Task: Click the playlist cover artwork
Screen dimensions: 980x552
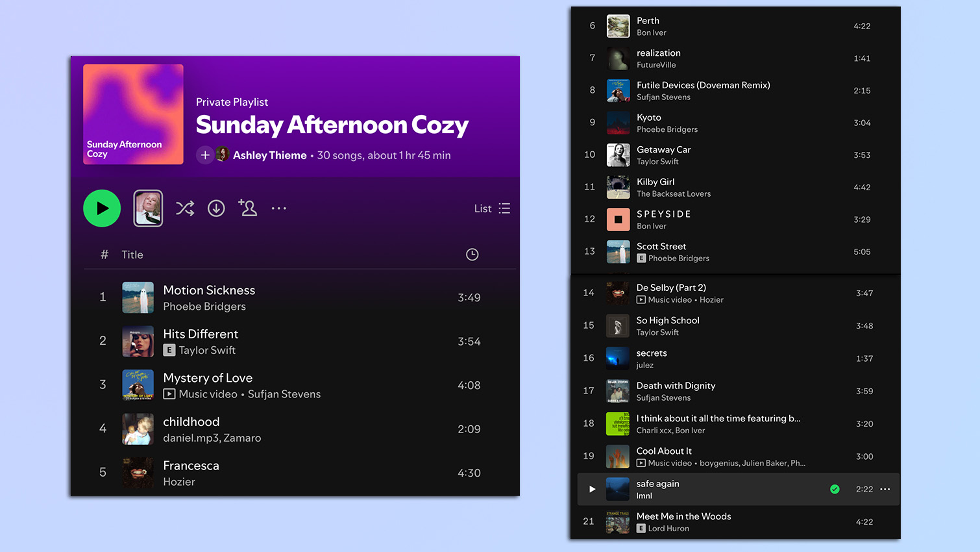Action: tap(133, 114)
